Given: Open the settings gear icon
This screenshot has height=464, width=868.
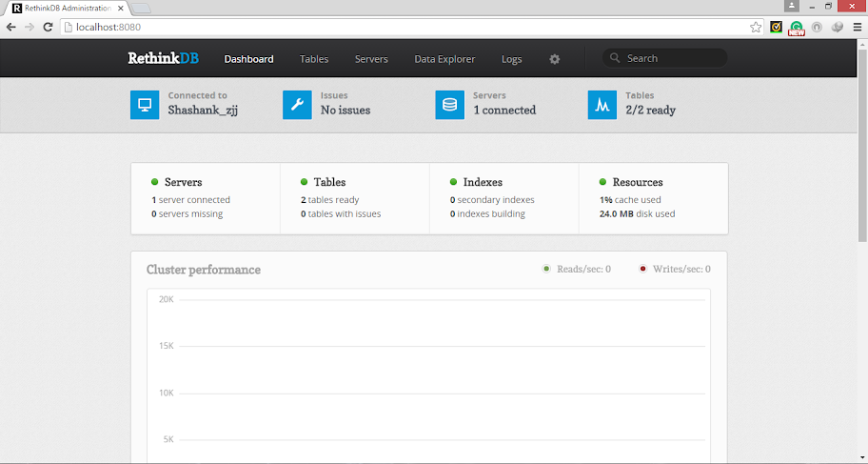Looking at the screenshot, I should [555, 59].
